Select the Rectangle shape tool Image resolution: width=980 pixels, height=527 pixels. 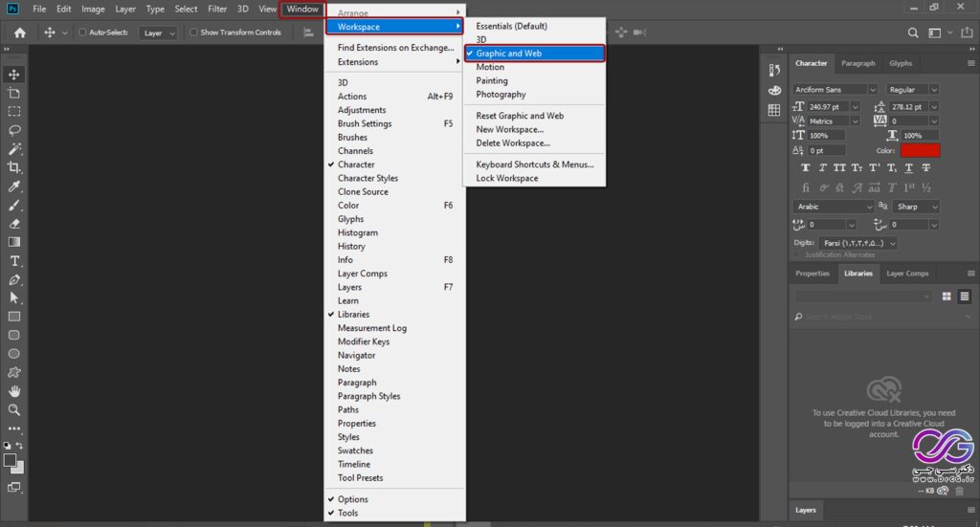13,317
